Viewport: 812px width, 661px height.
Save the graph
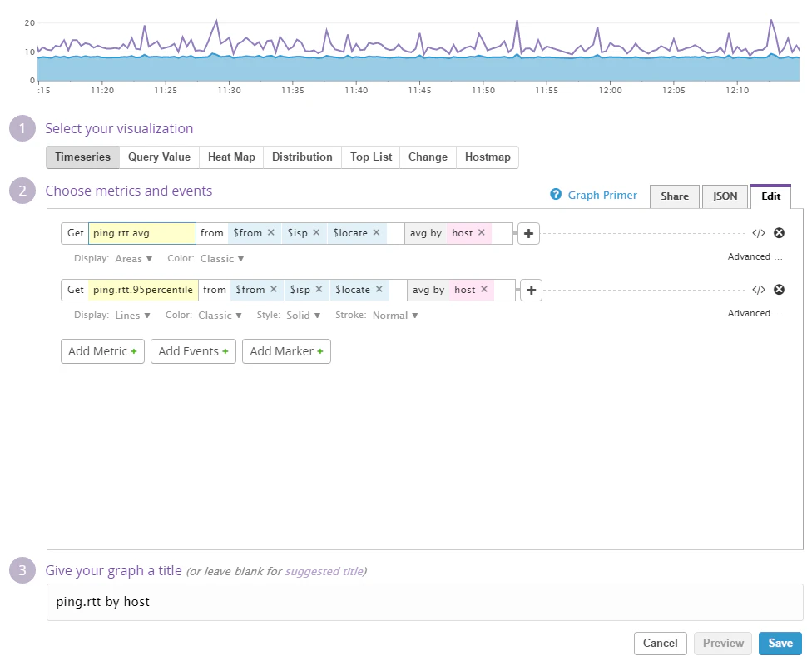pyautogui.click(x=780, y=643)
